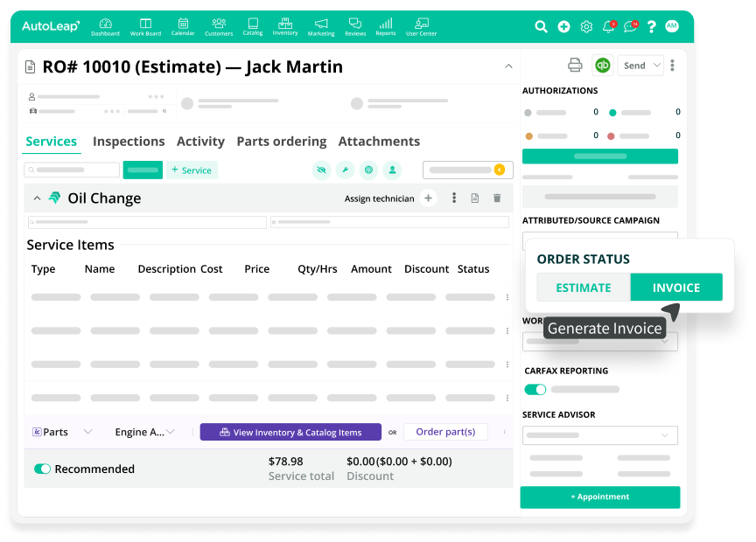Viewport: 756px width, 542px height.
Task: Open the chat messages icon
Action: 630,26
